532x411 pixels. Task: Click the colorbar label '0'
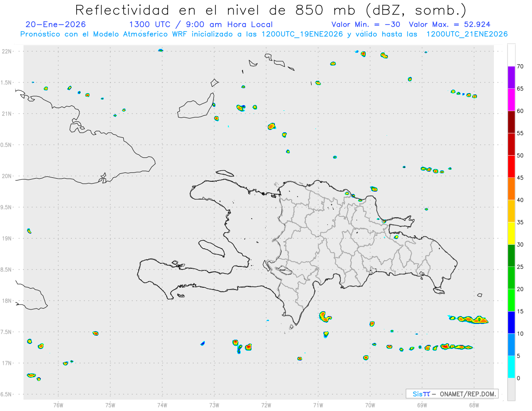click(x=518, y=378)
